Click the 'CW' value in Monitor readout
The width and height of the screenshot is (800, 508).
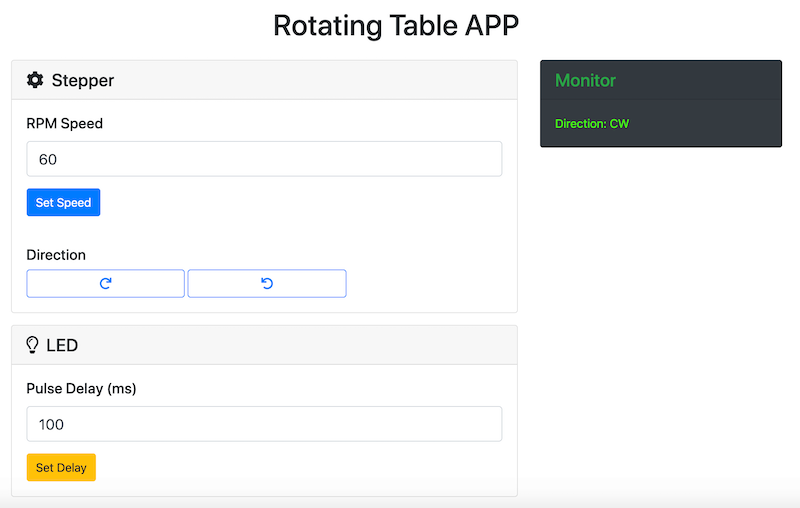[620, 124]
